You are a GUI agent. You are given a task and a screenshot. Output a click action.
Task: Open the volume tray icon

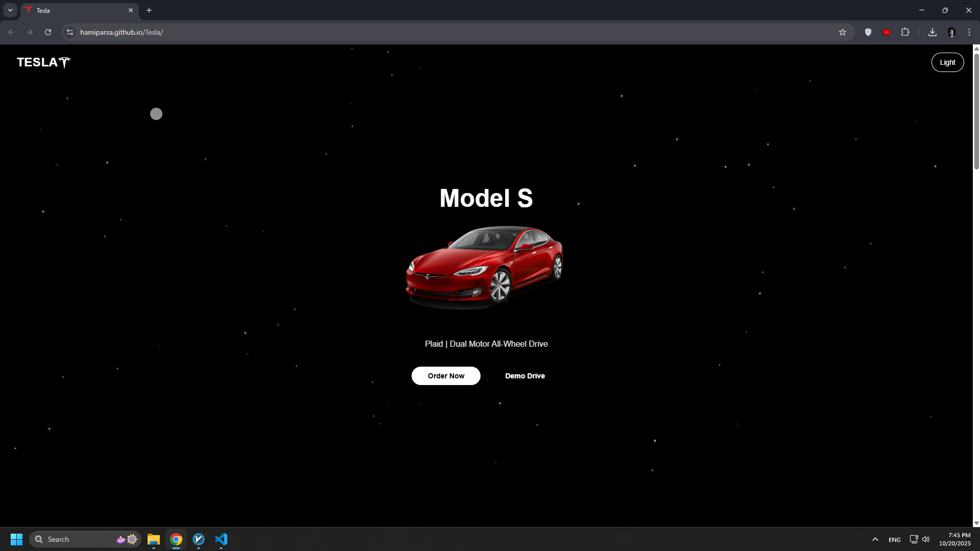point(926,539)
